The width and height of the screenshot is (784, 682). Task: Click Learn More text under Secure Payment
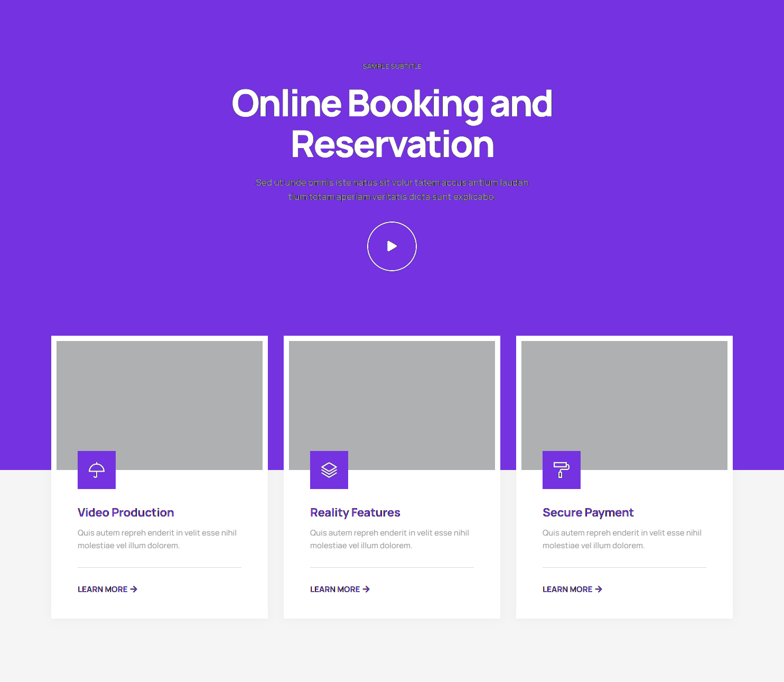pyautogui.click(x=567, y=589)
